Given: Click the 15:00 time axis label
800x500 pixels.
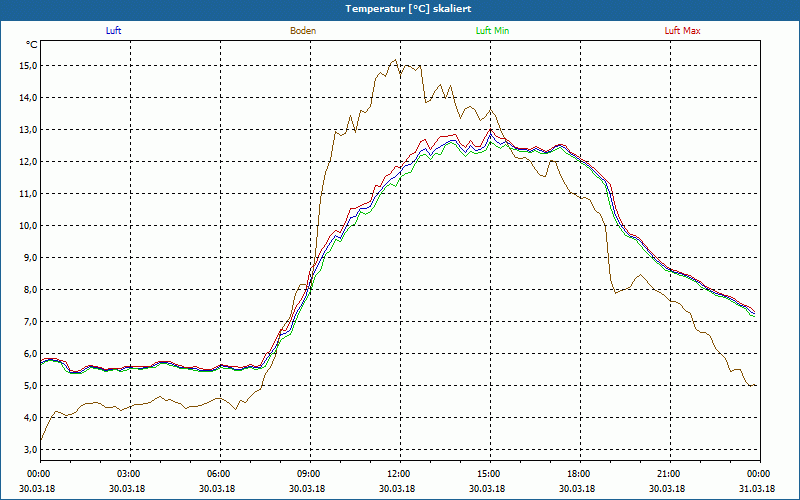Looking at the screenshot, I should tap(490, 474).
